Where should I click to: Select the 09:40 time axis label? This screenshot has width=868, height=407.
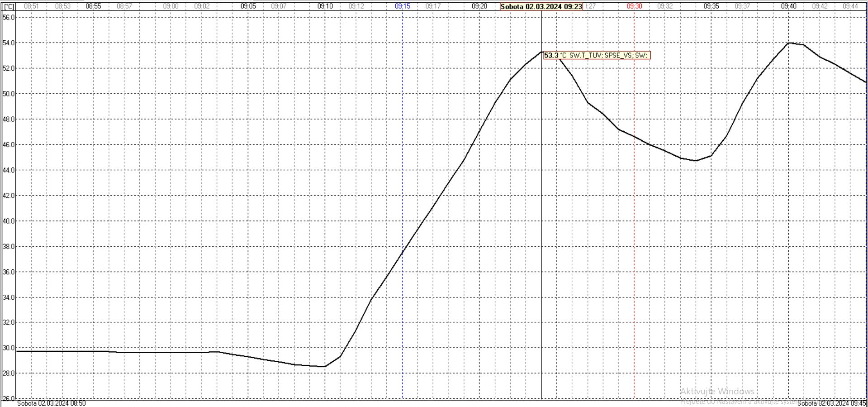(788, 6)
